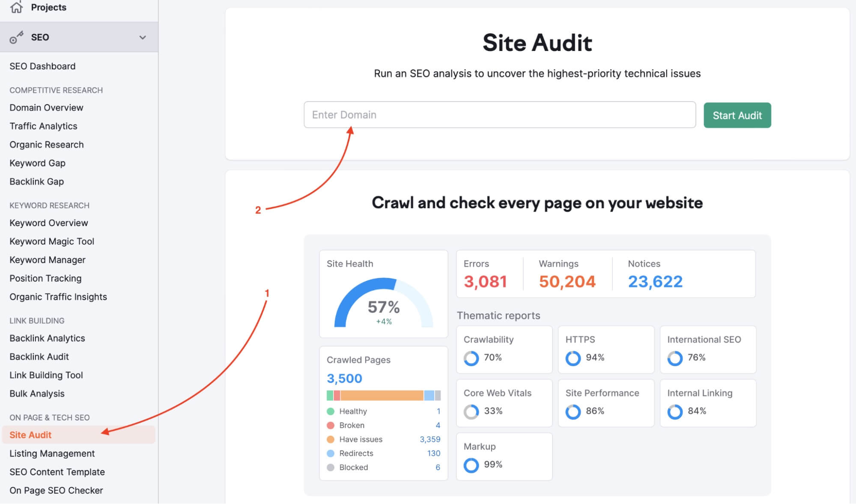Select the Organic Research menu item
The height and width of the screenshot is (504, 856).
click(x=46, y=144)
